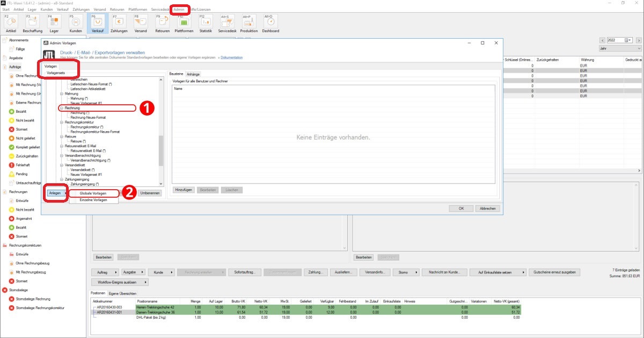Collapse the Rechnungskorrektur tree node
The image size is (644, 338).
62,122
